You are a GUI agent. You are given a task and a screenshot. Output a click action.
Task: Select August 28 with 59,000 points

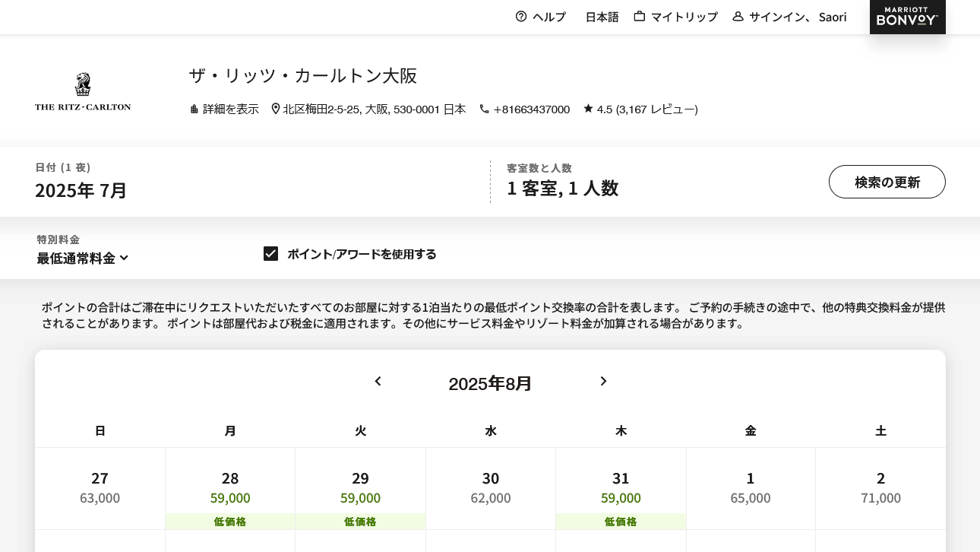click(x=230, y=488)
